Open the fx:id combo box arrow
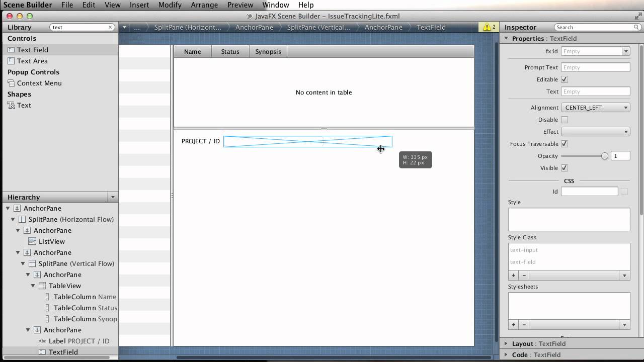This screenshot has width=644, height=362. (x=626, y=51)
